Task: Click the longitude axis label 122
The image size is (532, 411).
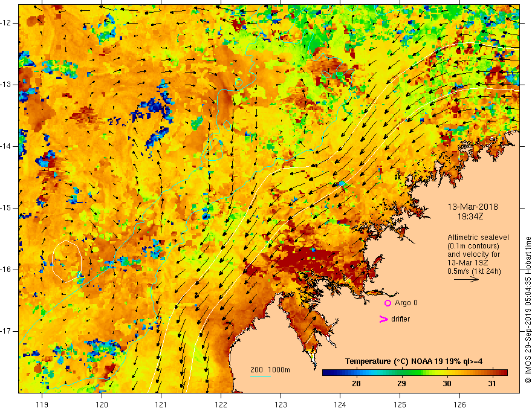Action: [x=221, y=404]
